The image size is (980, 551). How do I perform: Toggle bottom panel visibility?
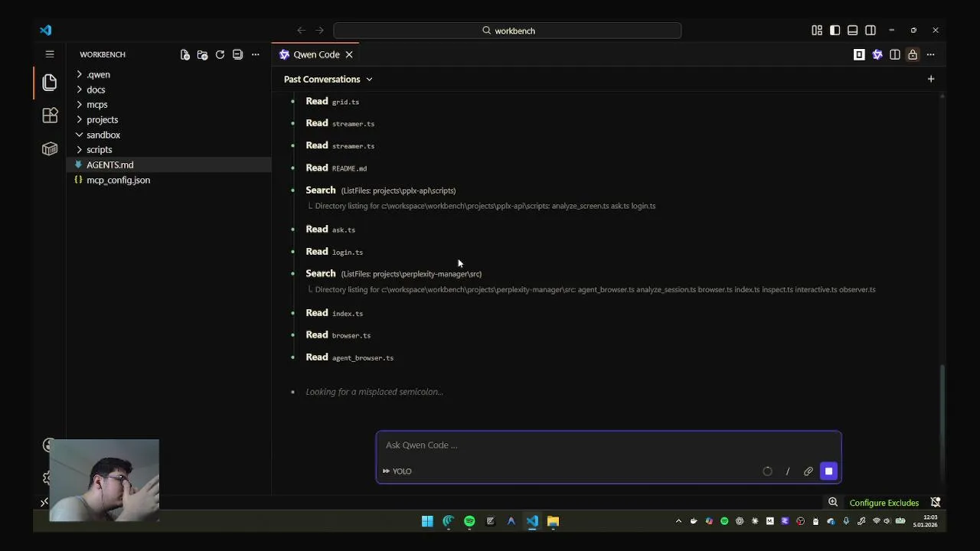[852, 31]
